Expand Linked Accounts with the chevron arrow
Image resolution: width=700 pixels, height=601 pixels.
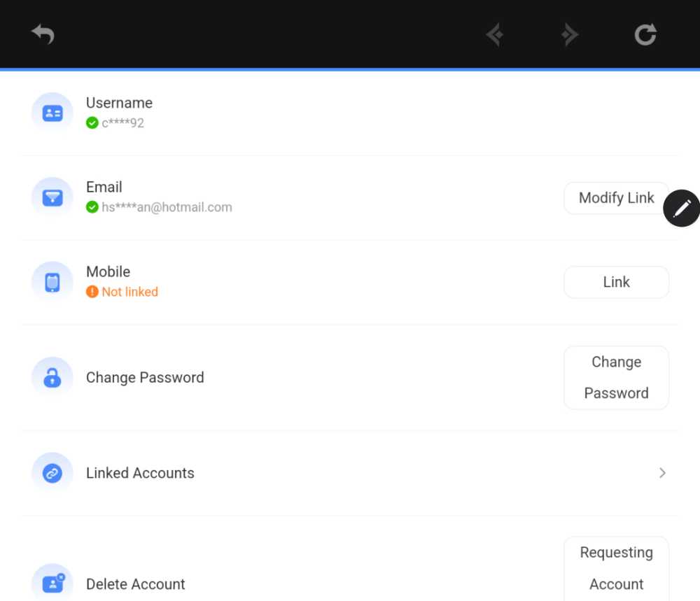tap(662, 473)
